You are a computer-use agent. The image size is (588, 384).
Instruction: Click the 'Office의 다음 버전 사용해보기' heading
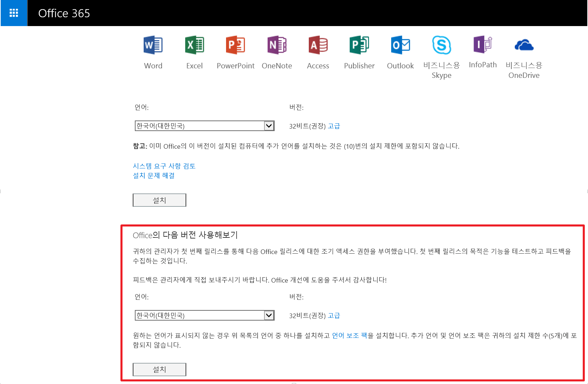click(x=185, y=235)
